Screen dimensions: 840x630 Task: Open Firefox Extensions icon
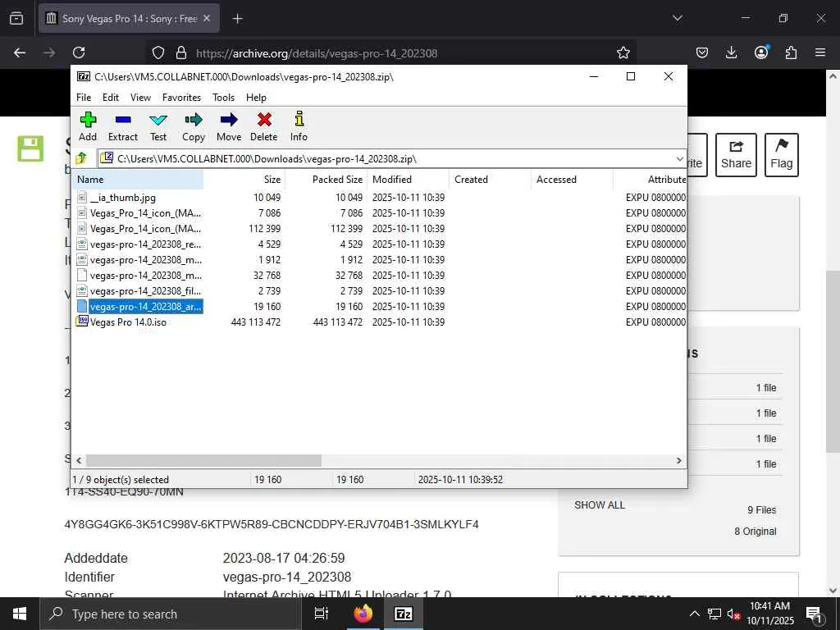pos(791,52)
